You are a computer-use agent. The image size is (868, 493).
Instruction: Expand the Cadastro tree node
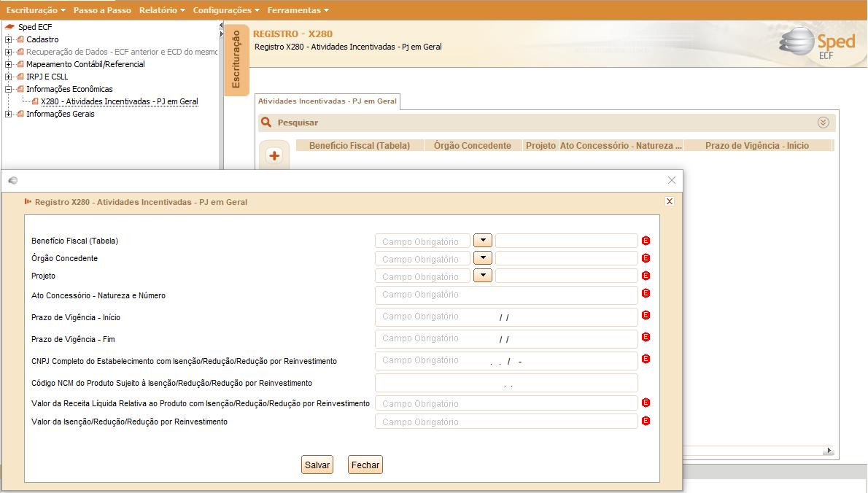coord(8,39)
